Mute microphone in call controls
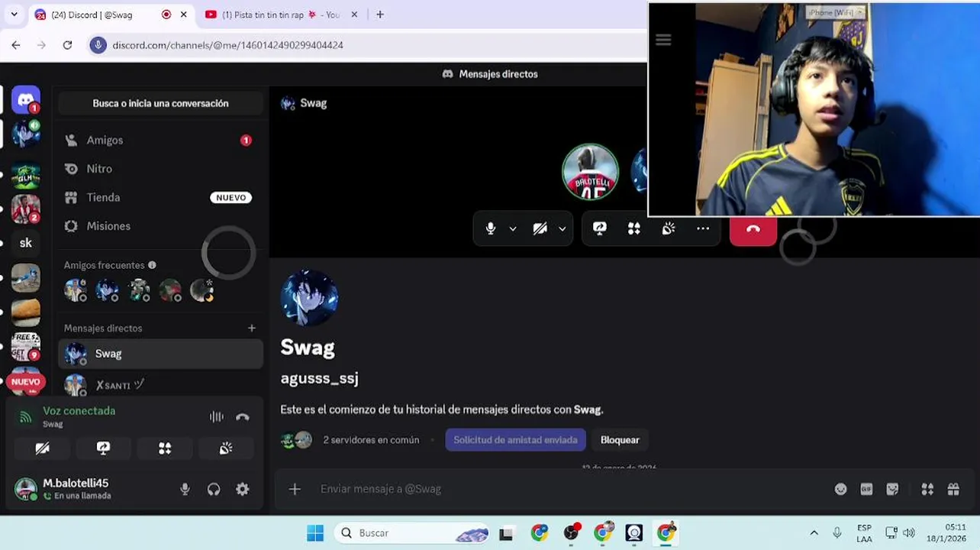 (491, 228)
